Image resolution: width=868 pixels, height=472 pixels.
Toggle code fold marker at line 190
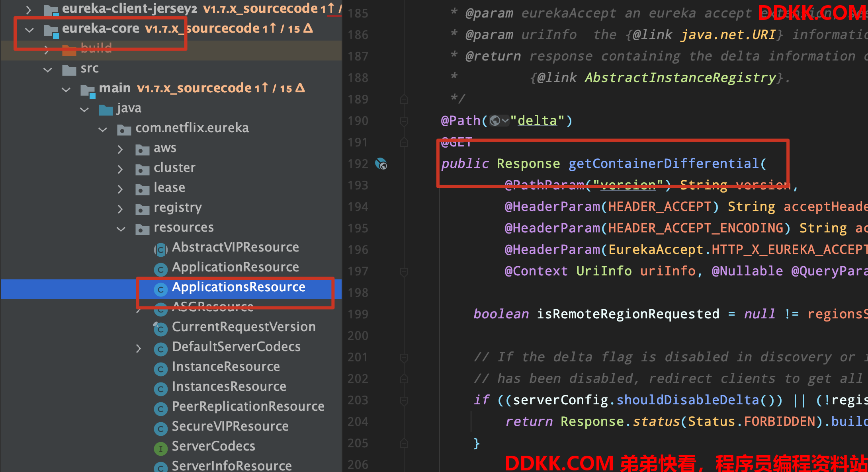(404, 121)
